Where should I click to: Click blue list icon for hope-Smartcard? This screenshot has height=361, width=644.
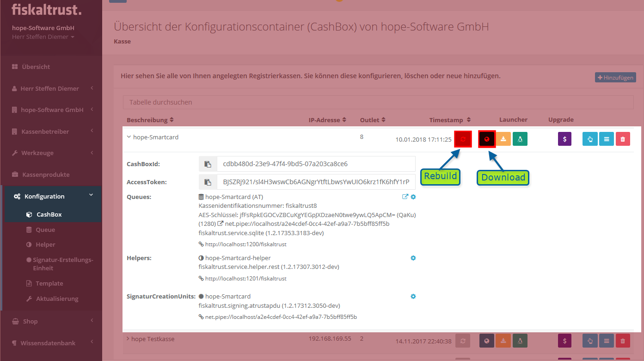(x=607, y=139)
